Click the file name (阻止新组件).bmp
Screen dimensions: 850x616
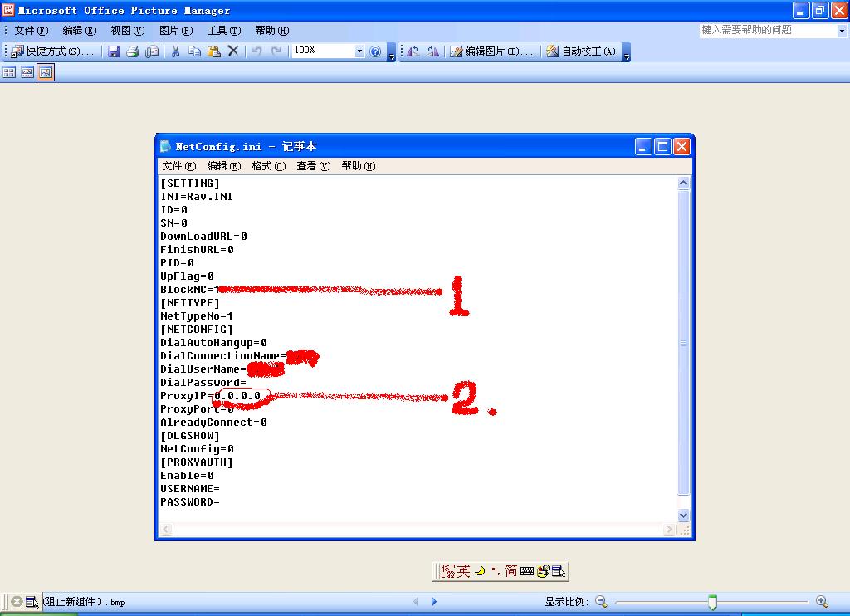pyautogui.click(x=84, y=602)
